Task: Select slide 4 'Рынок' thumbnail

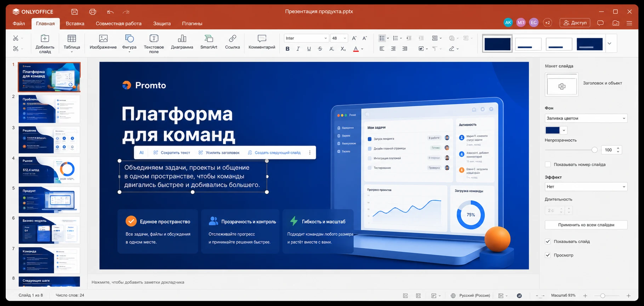Action: tap(49, 170)
